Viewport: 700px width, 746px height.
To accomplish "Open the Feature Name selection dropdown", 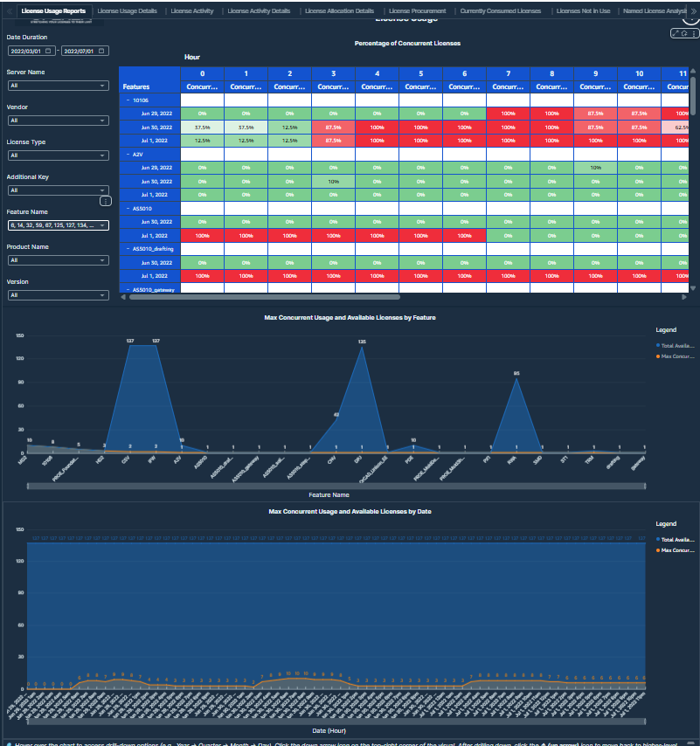I will coord(57,225).
